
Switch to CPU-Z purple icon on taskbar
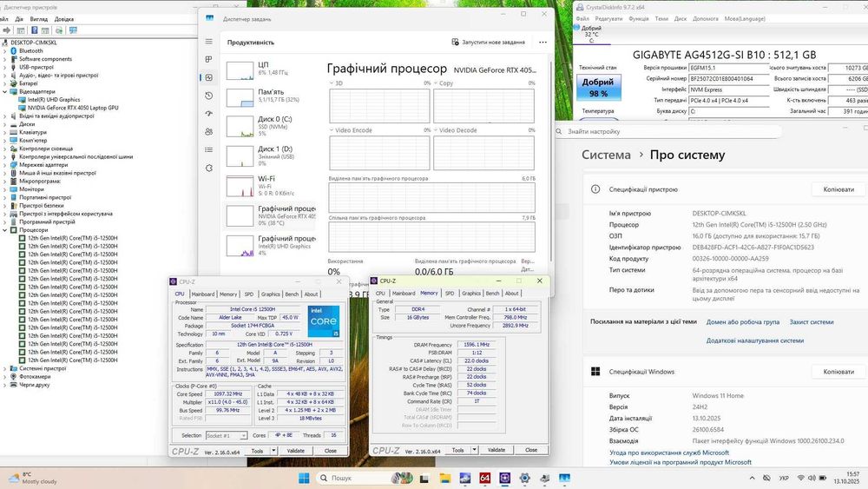click(x=505, y=478)
